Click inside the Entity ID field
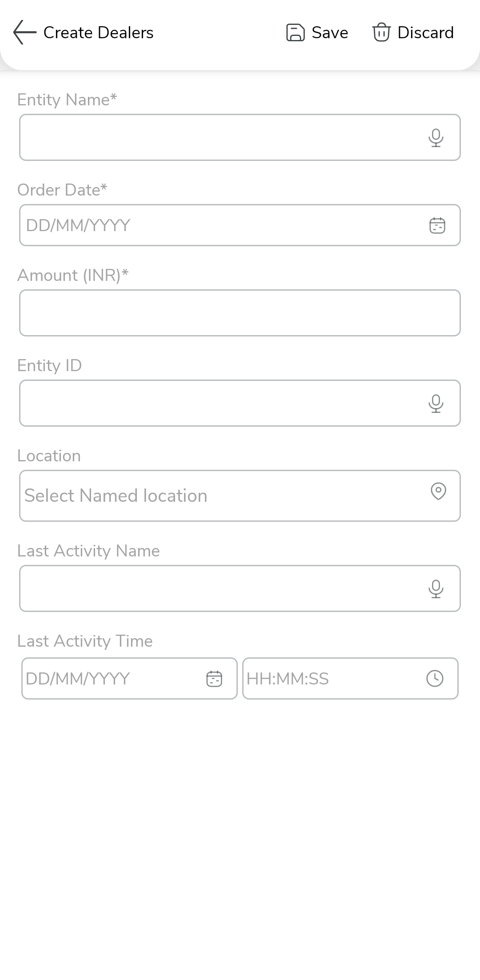This screenshot has width=480, height=980. pos(218,404)
